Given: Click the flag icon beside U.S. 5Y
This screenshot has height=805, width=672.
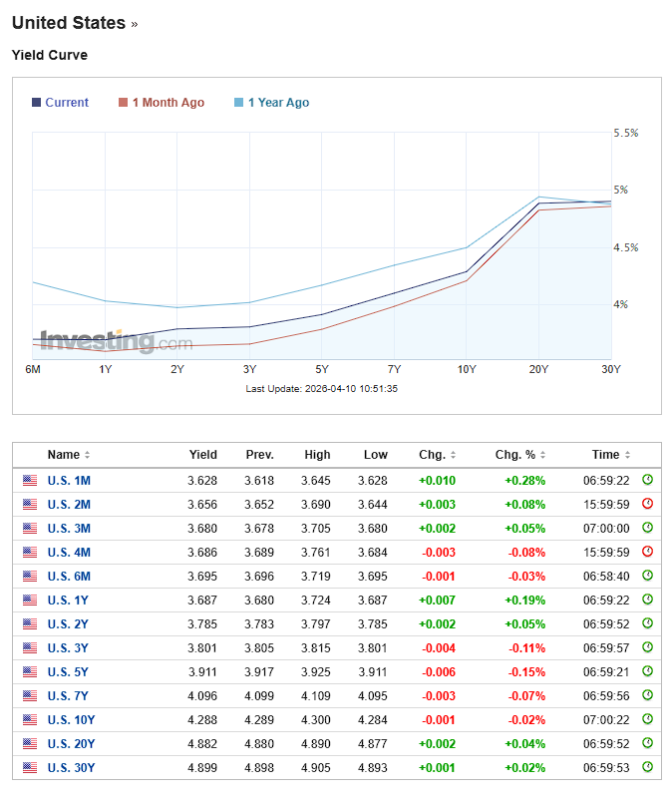Looking at the screenshot, I should click(30, 672).
